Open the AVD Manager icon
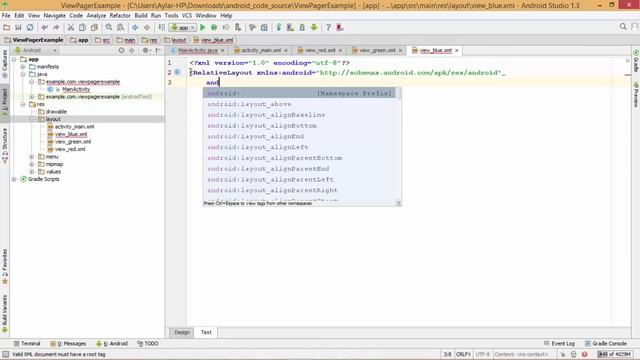This screenshot has width=640, height=360. tap(290, 27)
